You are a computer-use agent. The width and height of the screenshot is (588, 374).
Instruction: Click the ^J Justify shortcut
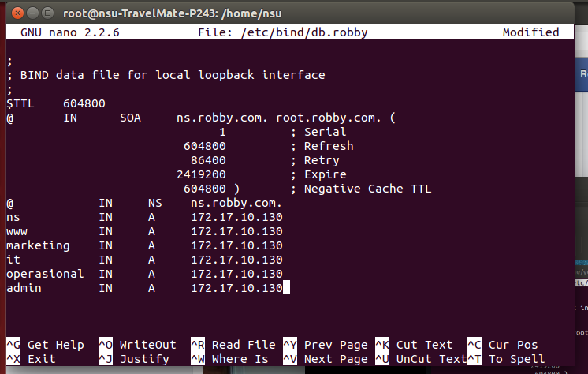[x=134, y=359]
